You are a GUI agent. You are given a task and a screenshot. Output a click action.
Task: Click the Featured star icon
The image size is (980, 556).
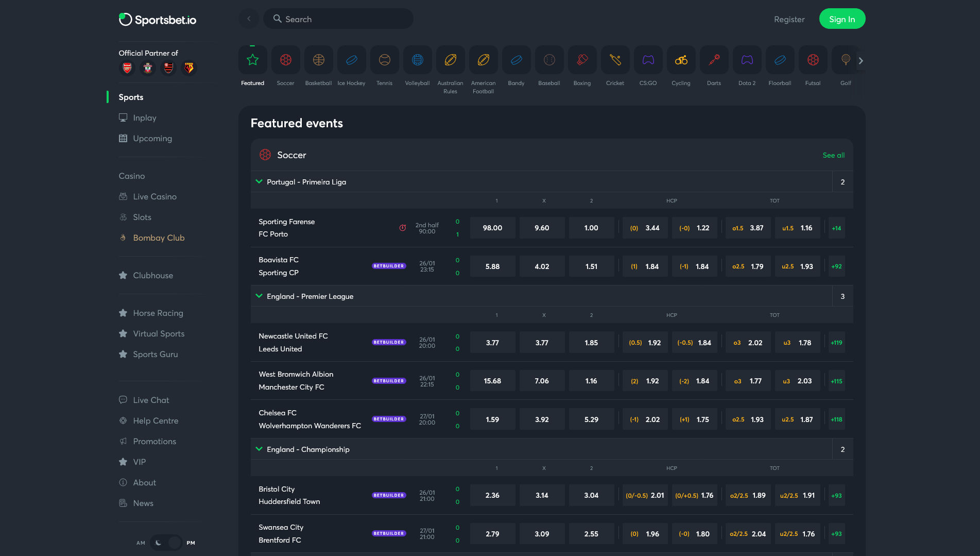point(252,60)
